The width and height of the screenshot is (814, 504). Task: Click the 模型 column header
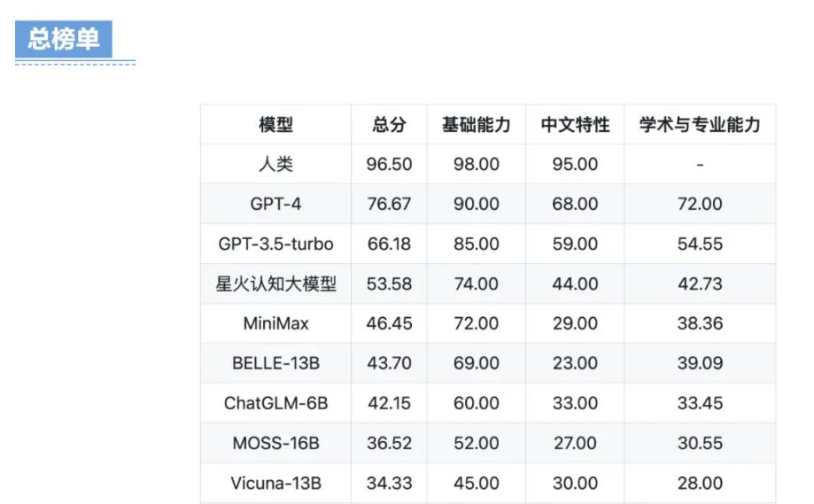point(275,125)
